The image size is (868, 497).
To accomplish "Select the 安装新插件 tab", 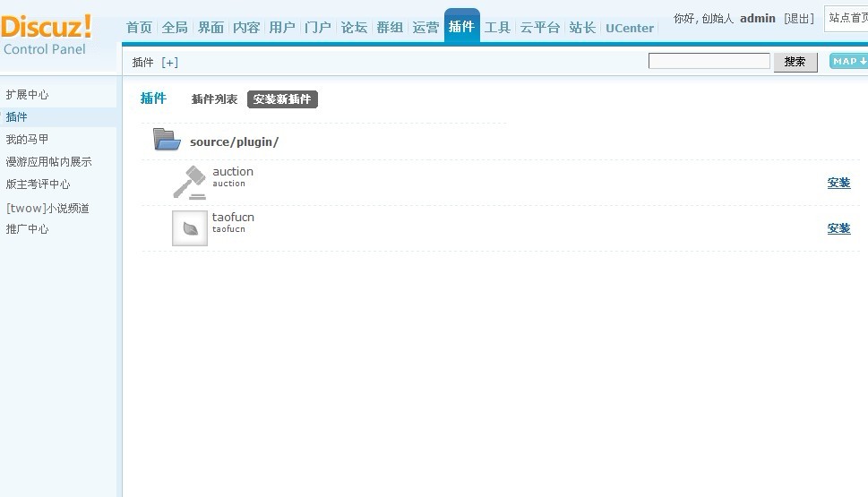I will pyautogui.click(x=282, y=99).
